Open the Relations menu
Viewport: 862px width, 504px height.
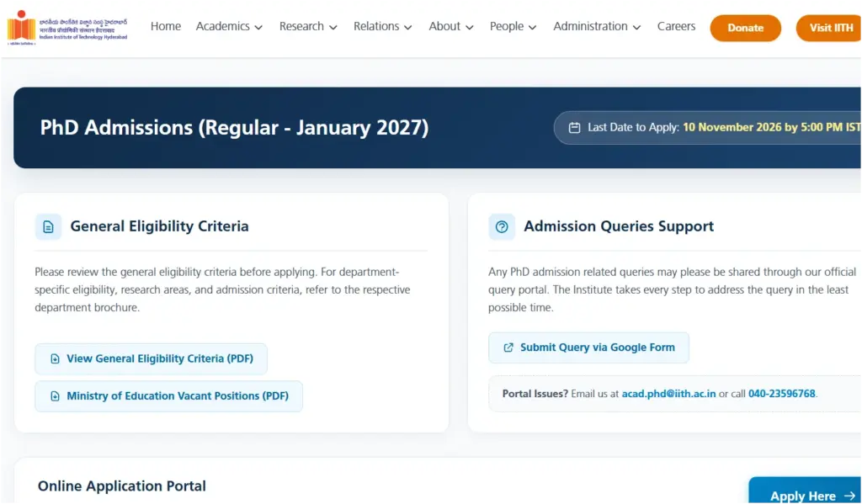(x=383, y=26)
